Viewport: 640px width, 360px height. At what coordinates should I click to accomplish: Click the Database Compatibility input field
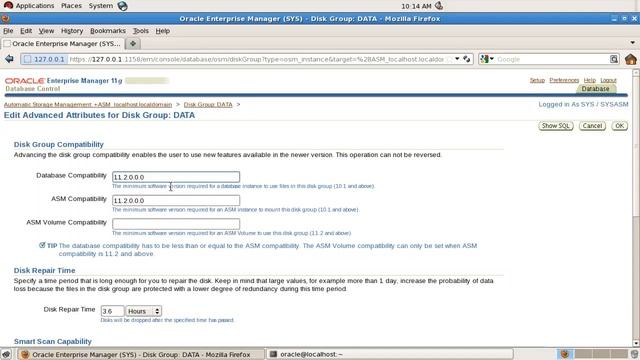pyautogui.click(x=176, y=177)
